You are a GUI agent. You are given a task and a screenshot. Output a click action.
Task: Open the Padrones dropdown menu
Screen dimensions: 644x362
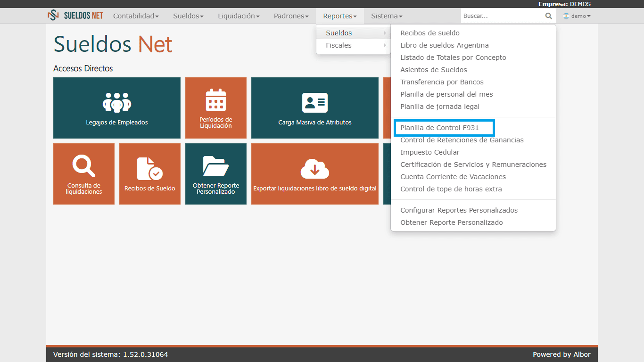tap(291, 16)
